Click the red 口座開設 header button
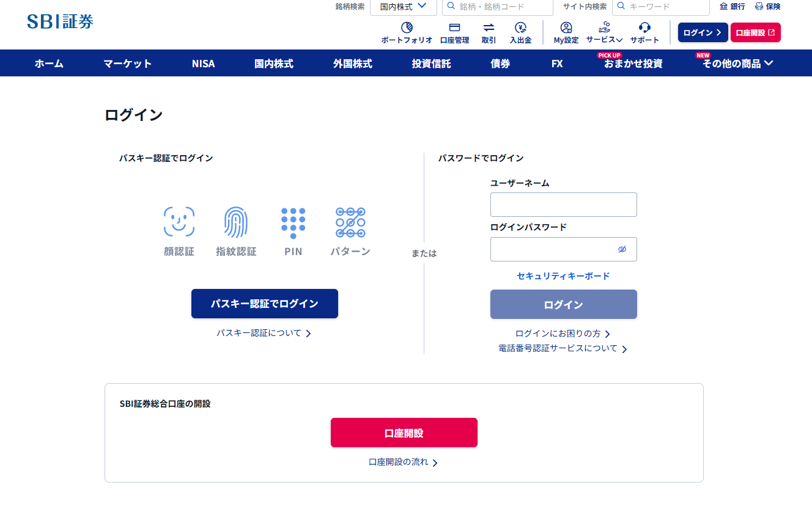This screenshot has width=812, height=515. coord(756,32)
